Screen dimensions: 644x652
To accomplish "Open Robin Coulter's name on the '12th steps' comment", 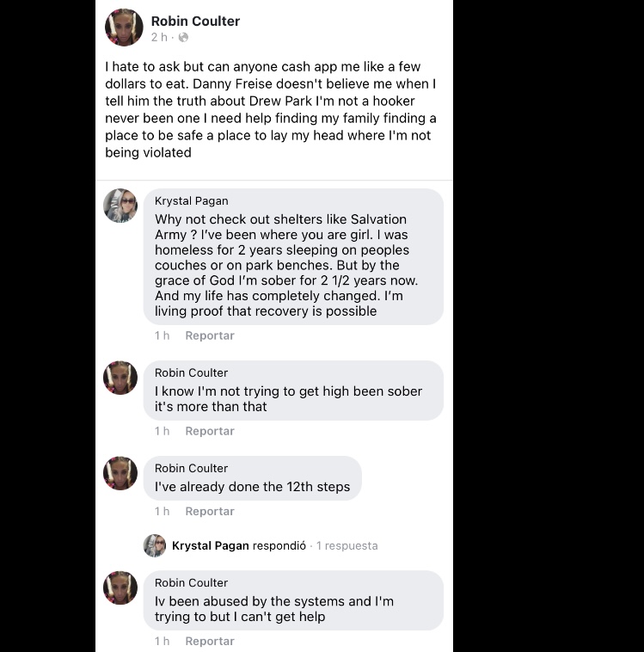I will [191, 468].
